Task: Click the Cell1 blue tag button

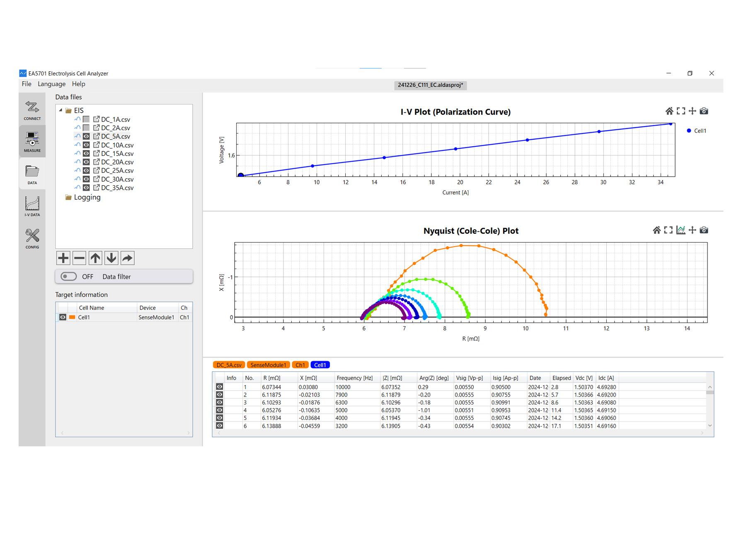Action: (x=320, y=365)
